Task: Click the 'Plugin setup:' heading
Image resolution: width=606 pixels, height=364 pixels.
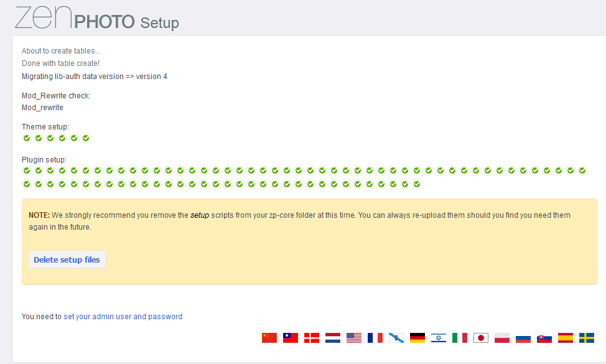Action: click(44, 159)
